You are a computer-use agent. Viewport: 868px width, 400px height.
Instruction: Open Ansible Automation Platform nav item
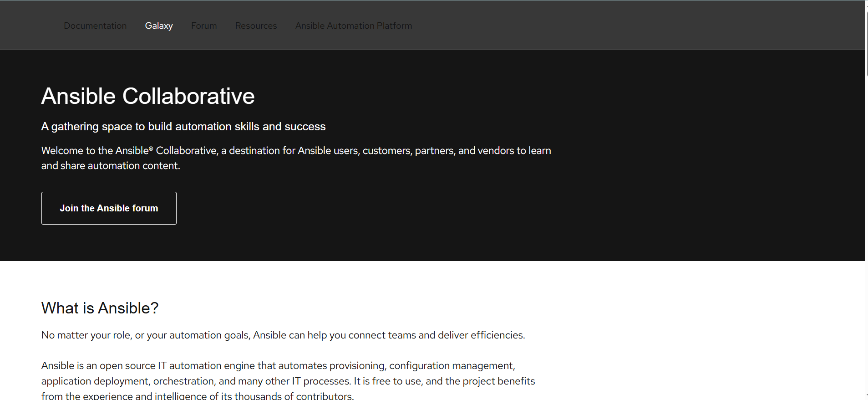click(354, 26)
